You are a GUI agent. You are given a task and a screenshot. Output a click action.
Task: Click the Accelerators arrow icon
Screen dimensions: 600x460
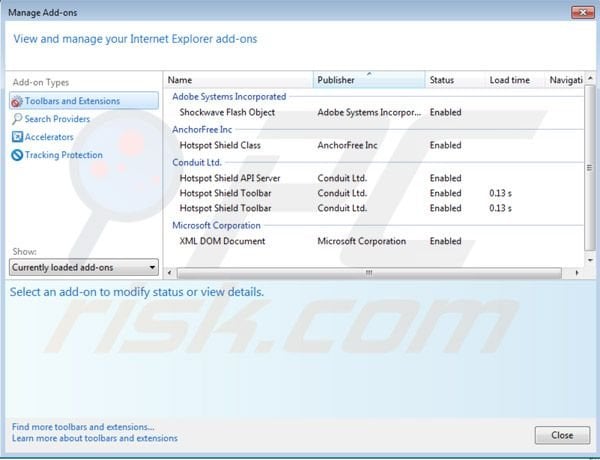pos(17,137)
